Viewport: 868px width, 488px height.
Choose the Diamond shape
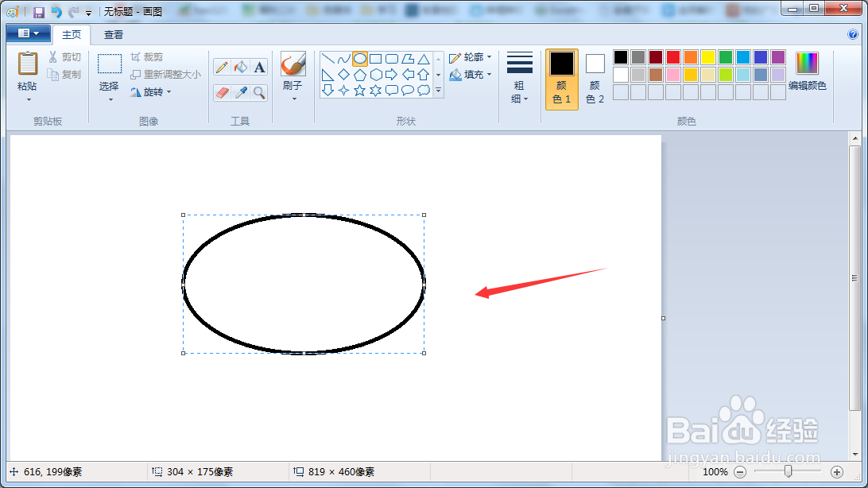(x=343, y=75)
